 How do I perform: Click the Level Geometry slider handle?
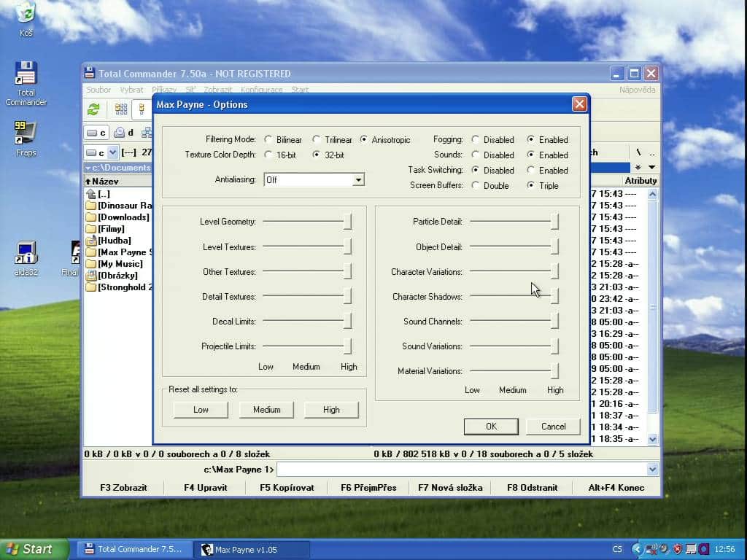(348, 222)
